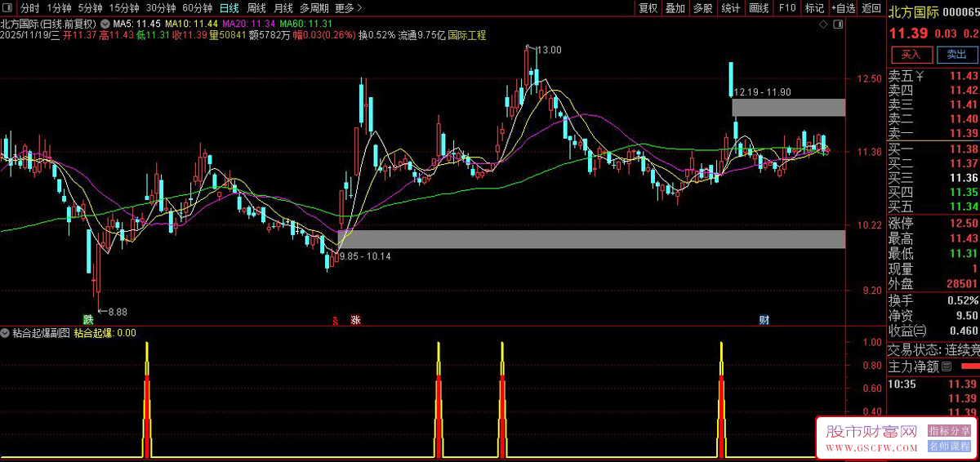Click the red 涨 marker below the chart
This screenshot has height=462, width=980.
(x=355, y=319)
